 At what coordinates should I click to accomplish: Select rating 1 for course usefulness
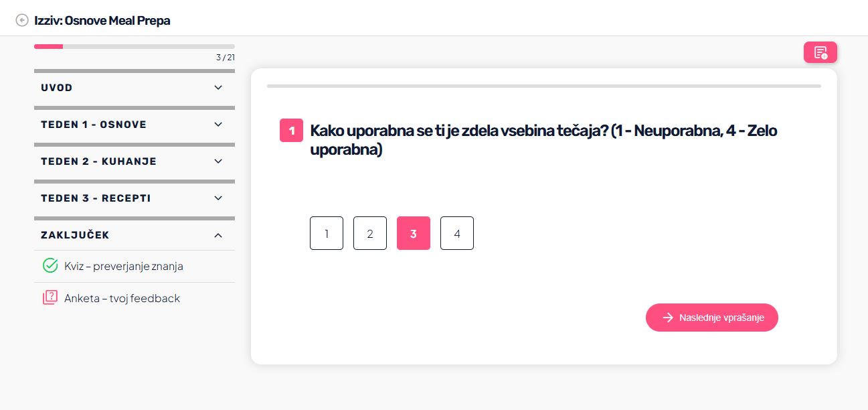coord(327,233)
